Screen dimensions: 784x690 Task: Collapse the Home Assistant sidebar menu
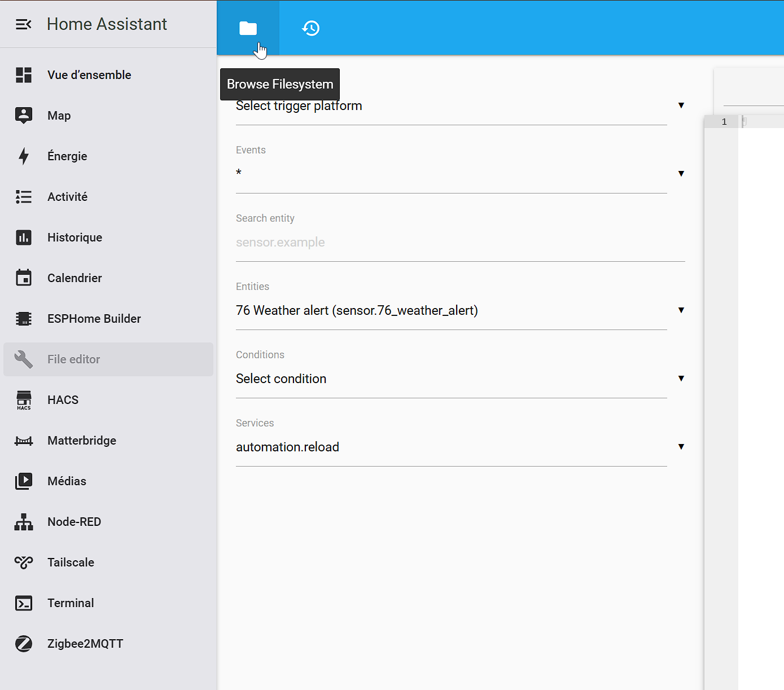pyautogui.click(x=23, y=24)
